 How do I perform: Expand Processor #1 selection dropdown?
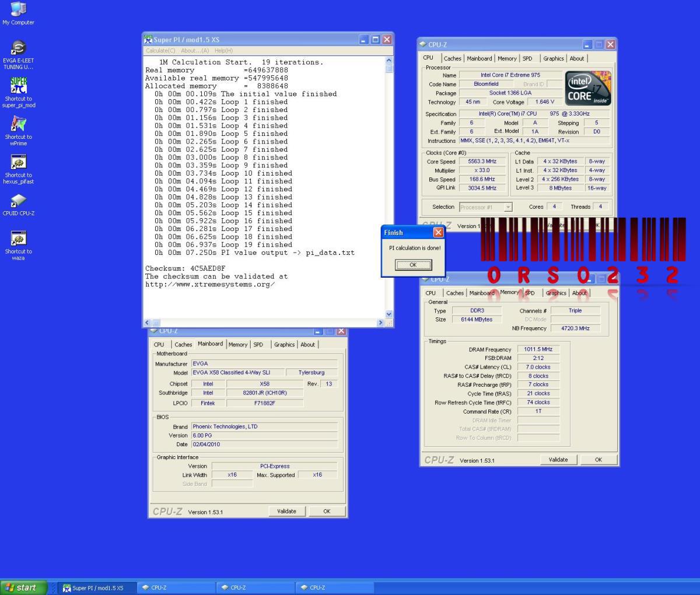tap(508, 207)
